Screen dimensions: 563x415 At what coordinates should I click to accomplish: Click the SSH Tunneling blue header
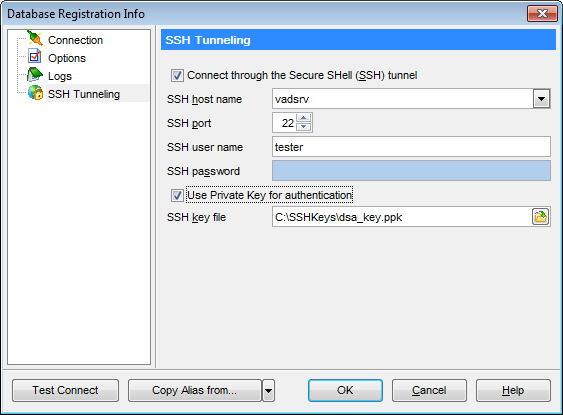[x=358, y=40]
